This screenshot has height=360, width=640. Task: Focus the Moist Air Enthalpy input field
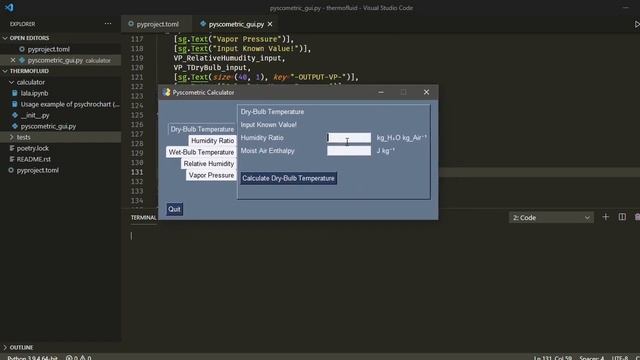[x=349, y=151]
